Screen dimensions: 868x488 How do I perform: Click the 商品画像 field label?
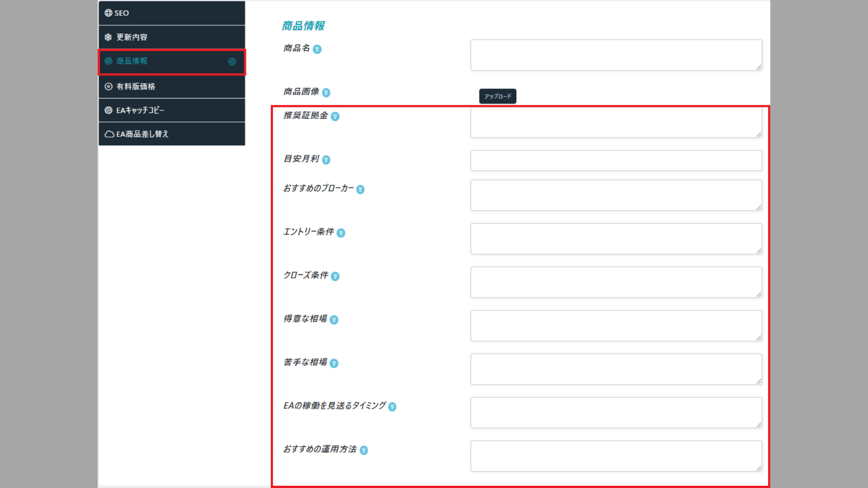(x=301, y=92)
